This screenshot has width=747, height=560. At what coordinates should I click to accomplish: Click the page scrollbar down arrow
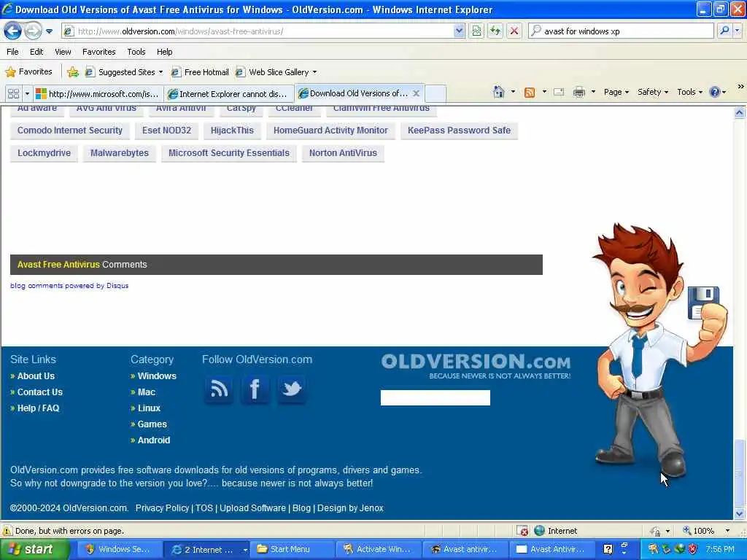[x=739, y=514]
